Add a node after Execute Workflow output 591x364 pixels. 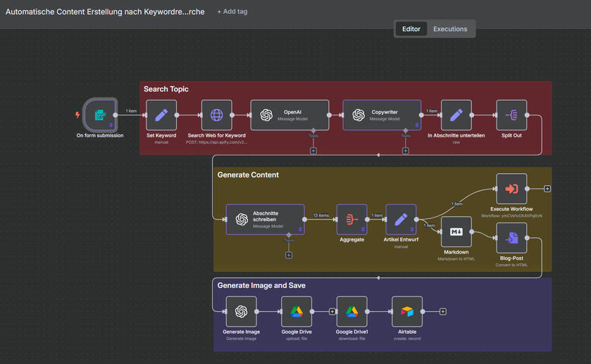point(547,189)
